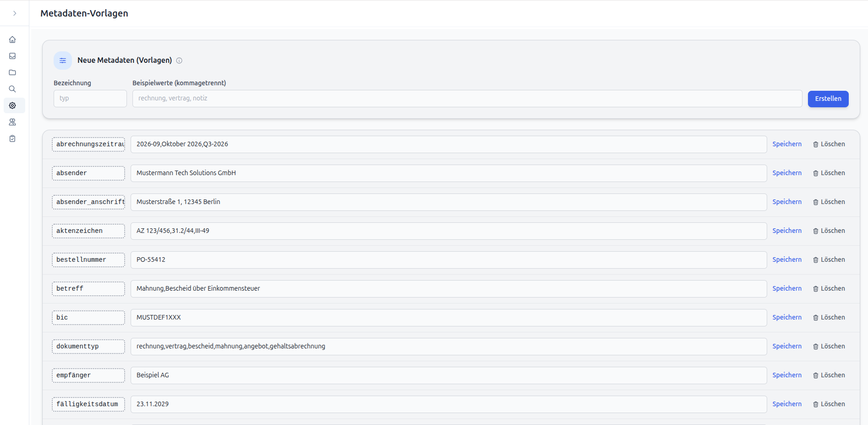Save the absender row with Speichern

(787, 173)
